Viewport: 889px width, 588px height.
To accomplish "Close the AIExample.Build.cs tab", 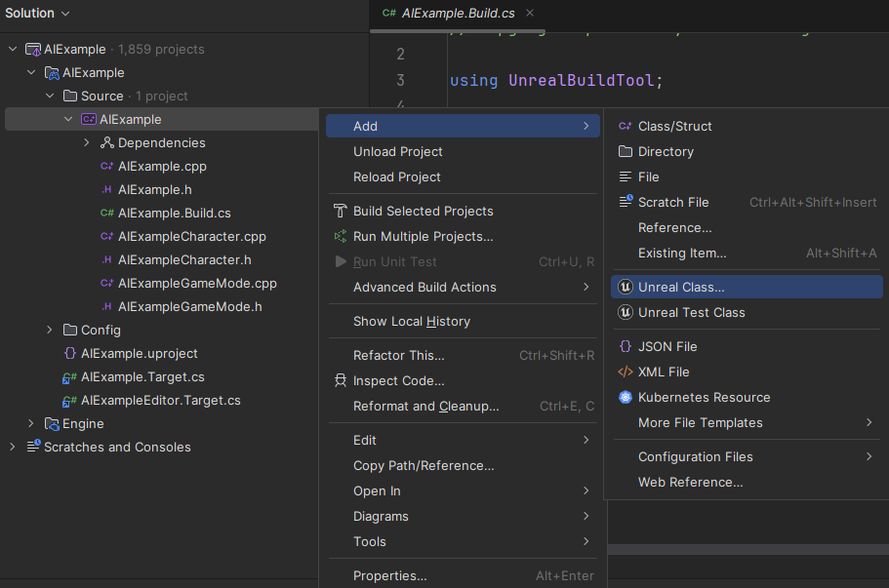I will tap(530, 13).
